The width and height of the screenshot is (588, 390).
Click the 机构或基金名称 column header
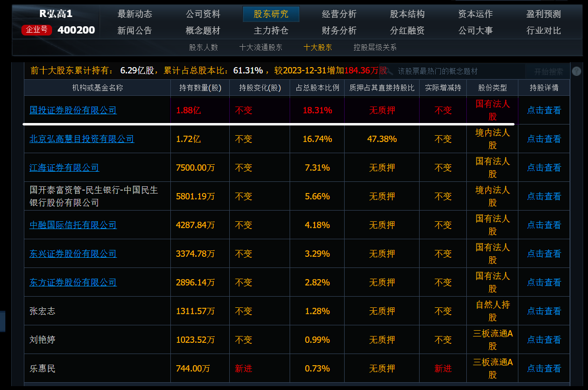pyautogui.click(x=97, y=88)
